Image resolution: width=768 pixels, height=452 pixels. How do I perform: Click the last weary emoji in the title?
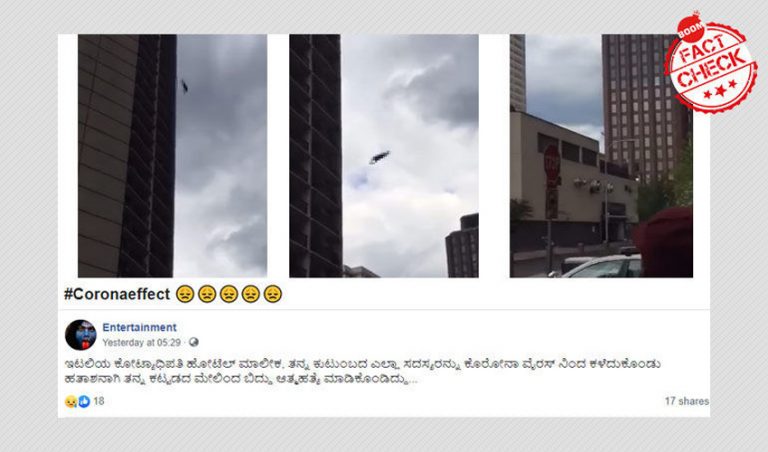coord(272,294)
